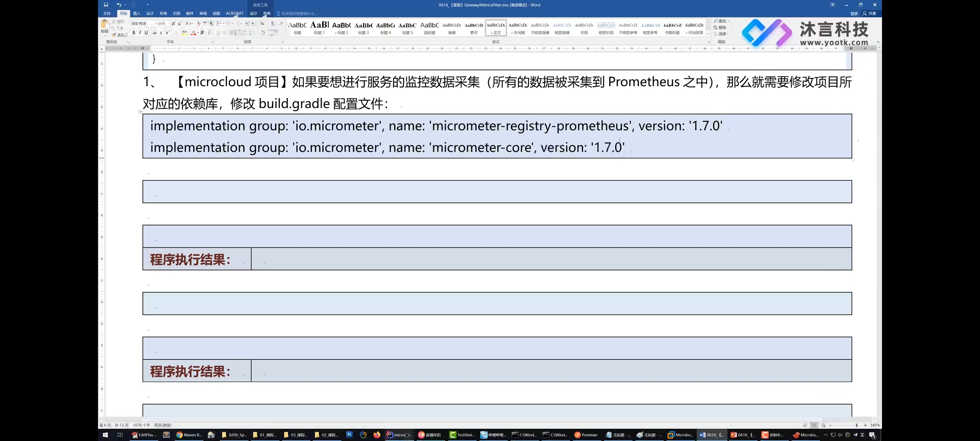This screenshot has height=441, width=980.
Task: Click the 登录 (Sign in) link
Action: [x=854, y=13]
